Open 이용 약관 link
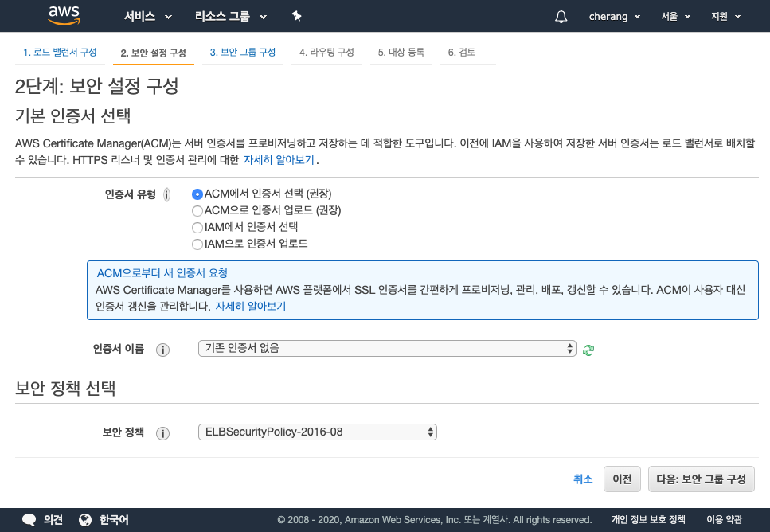Screen dimensions: 770x532 click(x=725, y=520)
